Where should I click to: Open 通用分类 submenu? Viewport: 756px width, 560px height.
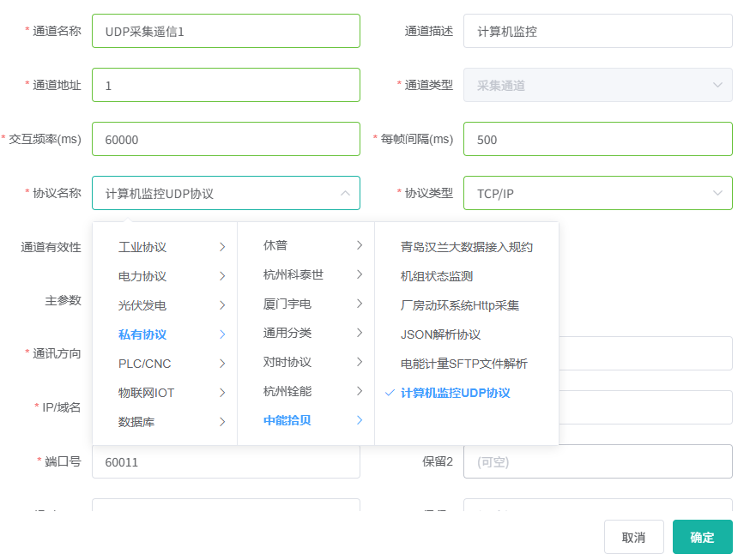click(x=287, y=333)
